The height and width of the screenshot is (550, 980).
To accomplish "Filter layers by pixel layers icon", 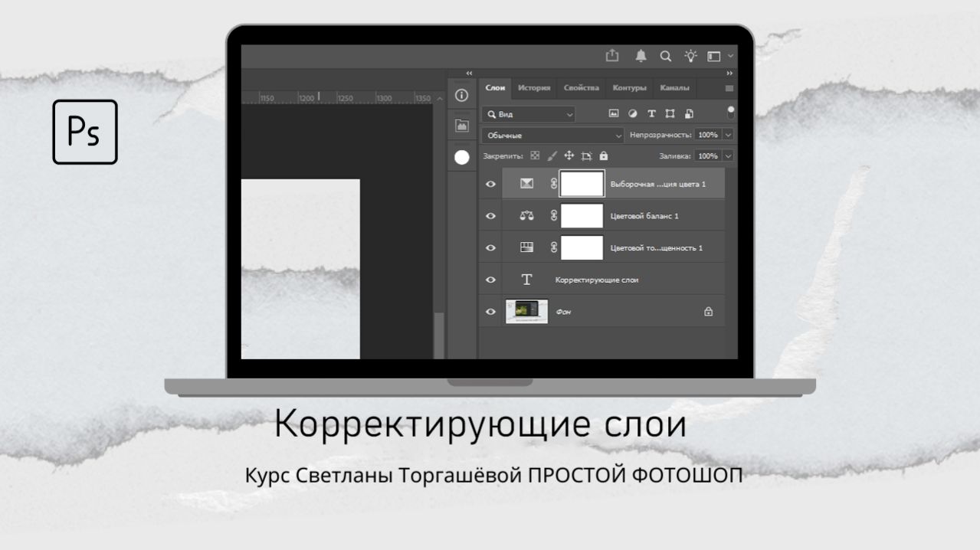I will click(613, 113).
